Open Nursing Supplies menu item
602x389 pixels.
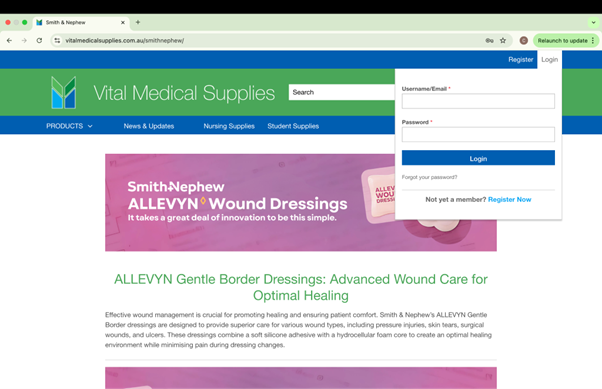tap(229, 126)
